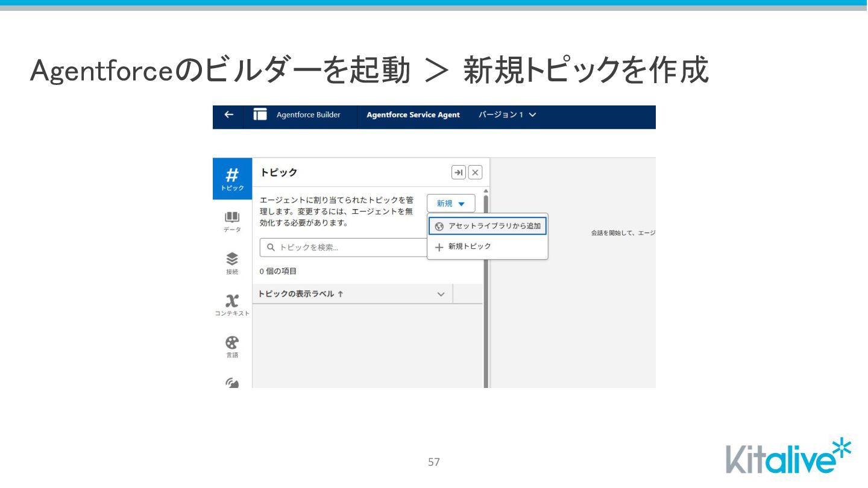Expand the column header chevron menu
868x488 pixels.
(x=441, y=294)
